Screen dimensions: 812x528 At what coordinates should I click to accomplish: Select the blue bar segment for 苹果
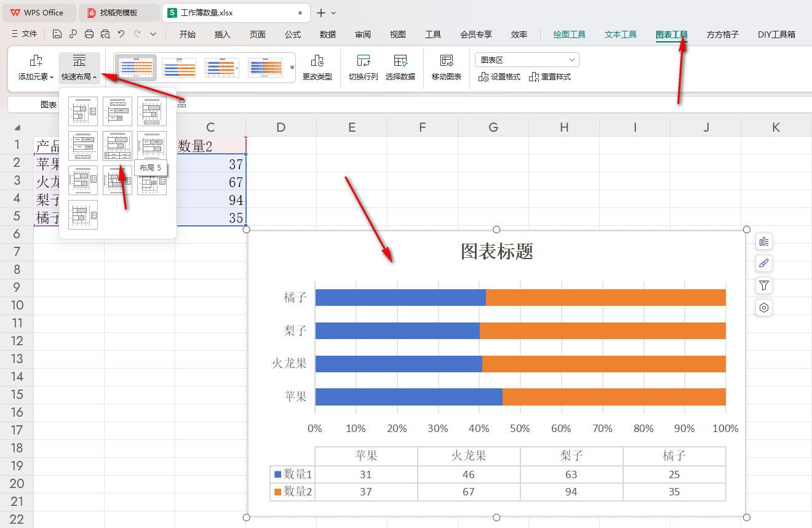click(x=409, y=397)
